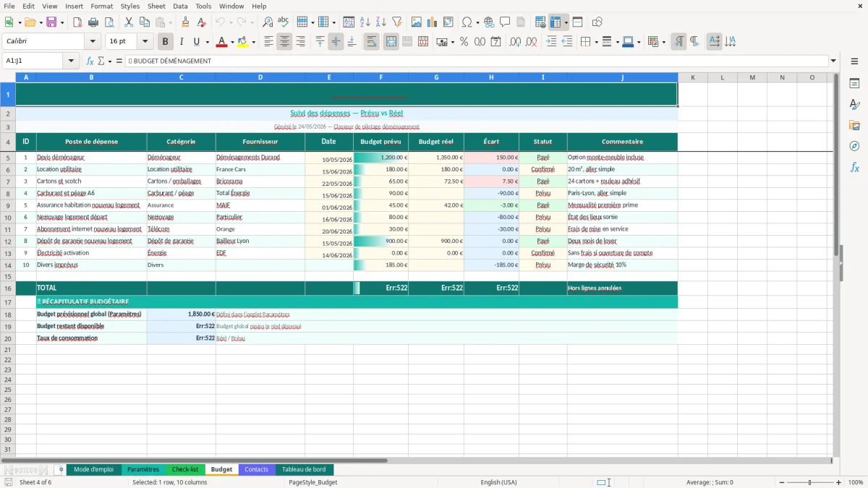
Task: Click the formula input line
Action: coord(477,61)
